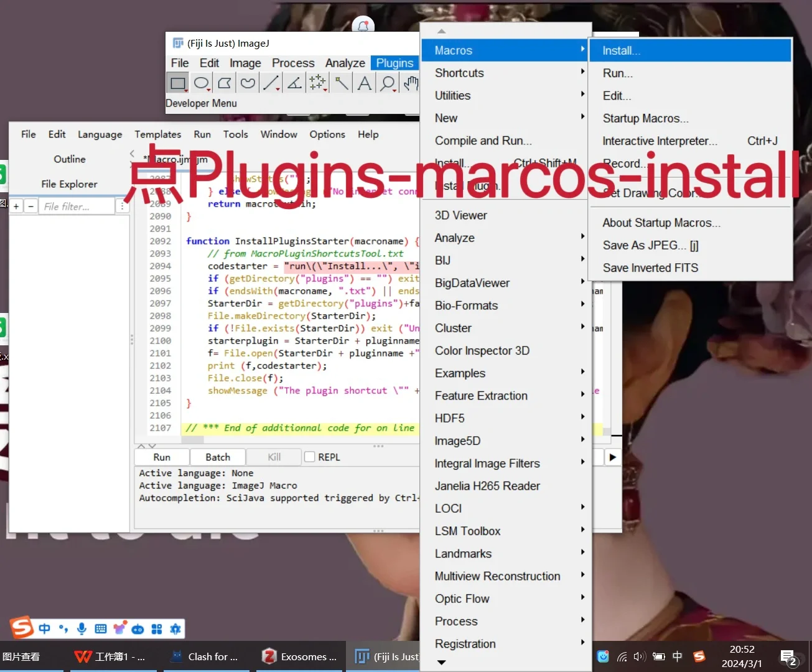Switch to the File Explorer panel
The height and width of the screenshot is (672, 812).
tap(70, 184)
